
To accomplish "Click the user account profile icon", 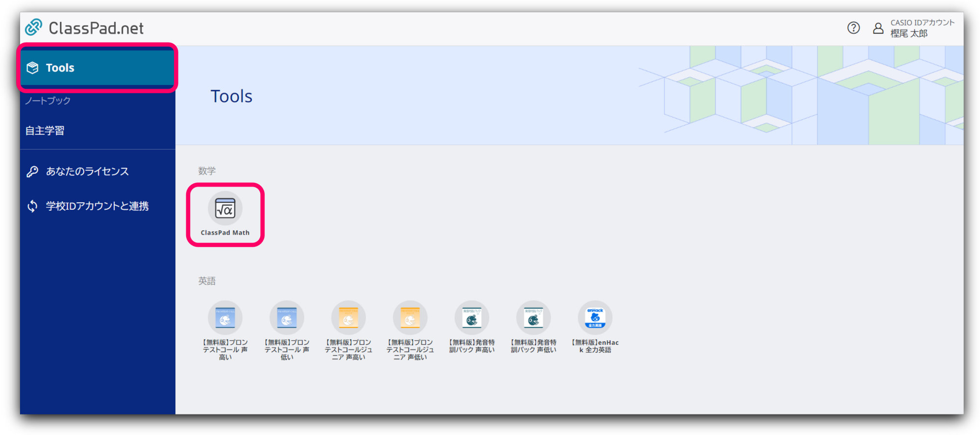I will pyautogui.click(x=878, y=28).
